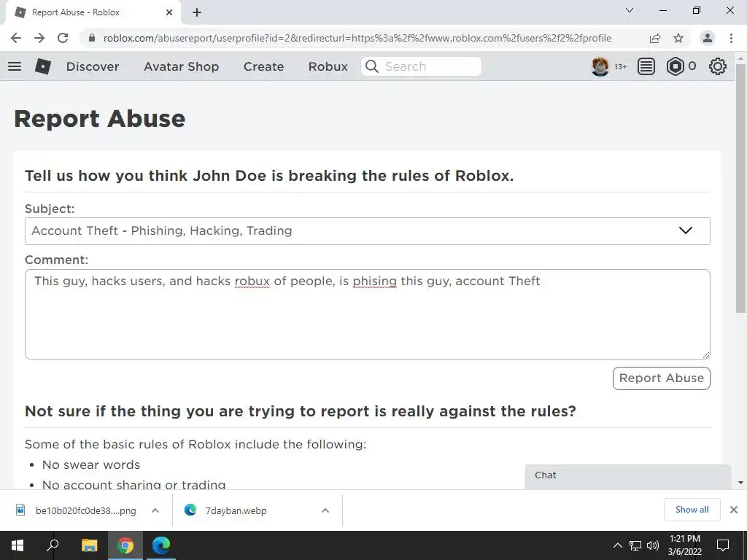
Task: Click the address bar URL
Action: (x=357, y=38)
